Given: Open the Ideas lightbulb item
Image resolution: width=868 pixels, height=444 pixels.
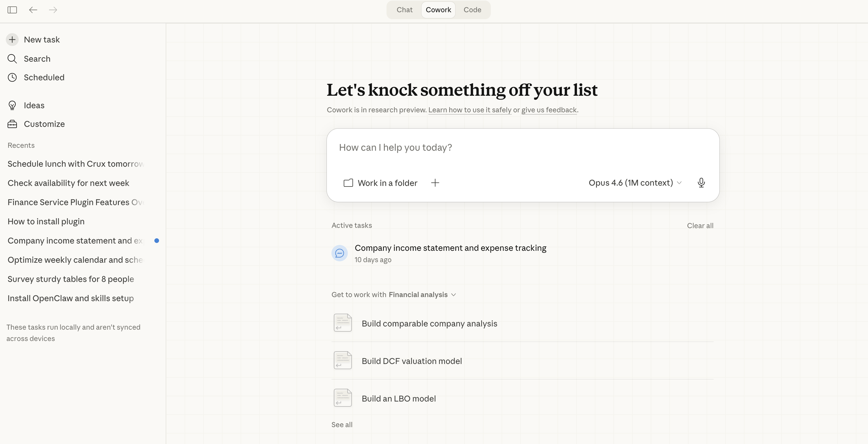Looking at the screenshot, I should pyautogui.click(x=34, y=105).
